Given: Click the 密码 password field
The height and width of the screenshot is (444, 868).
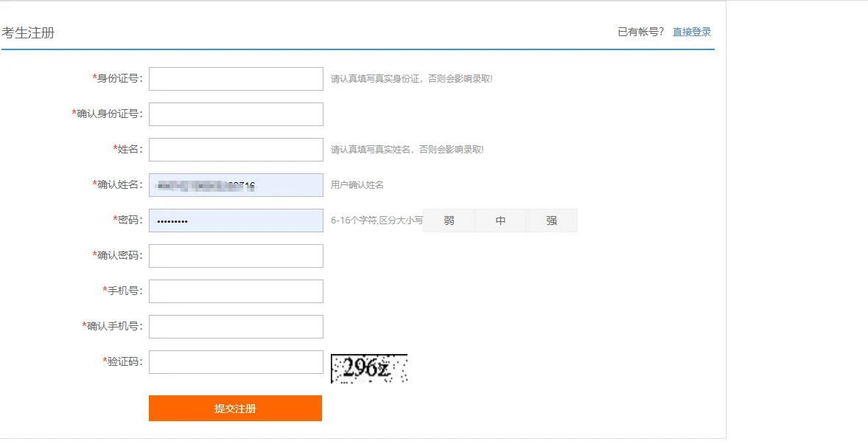Looking at the screenshot, I should (236, 221).
